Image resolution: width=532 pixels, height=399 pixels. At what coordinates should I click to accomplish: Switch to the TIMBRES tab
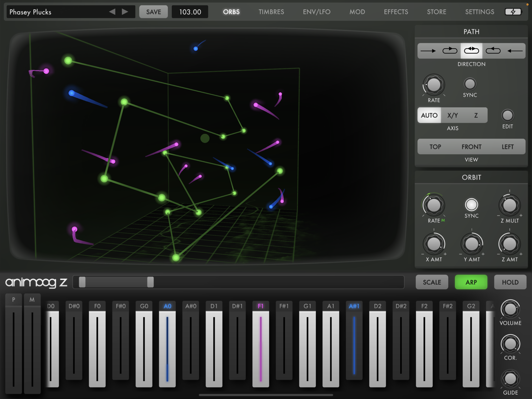[x=271, y=12]
